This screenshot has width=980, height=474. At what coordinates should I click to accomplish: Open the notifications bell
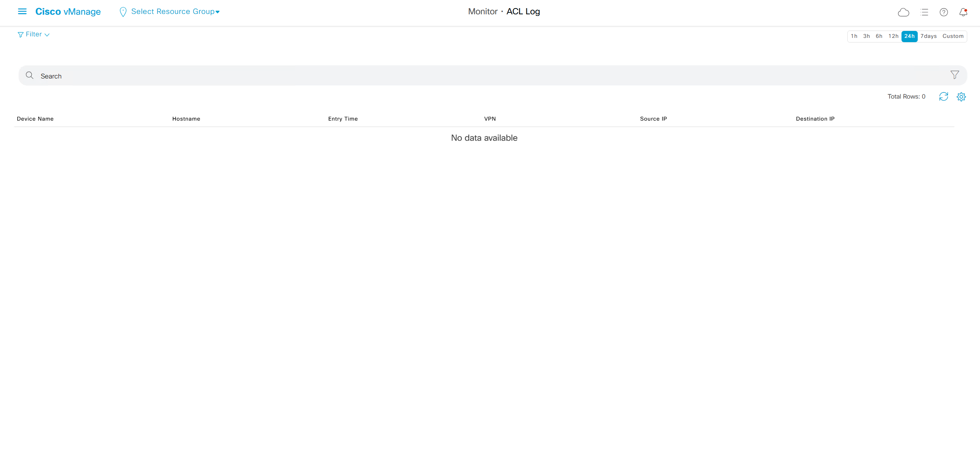[963, 12]
